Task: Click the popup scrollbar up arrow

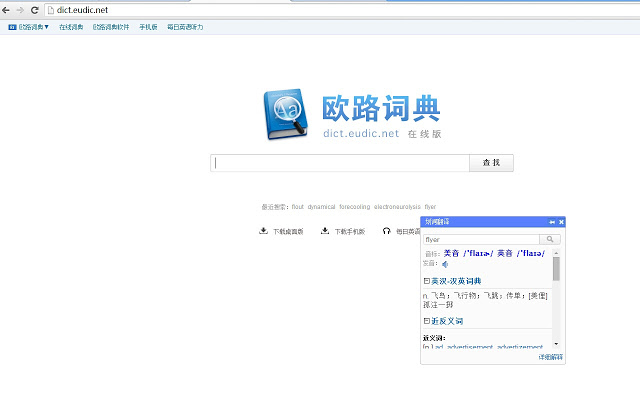Action: tap(556, 253)
